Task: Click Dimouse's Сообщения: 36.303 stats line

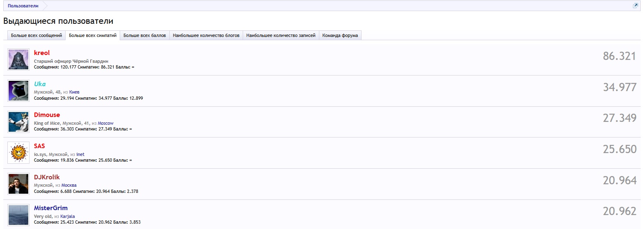Action: (83, 129)
